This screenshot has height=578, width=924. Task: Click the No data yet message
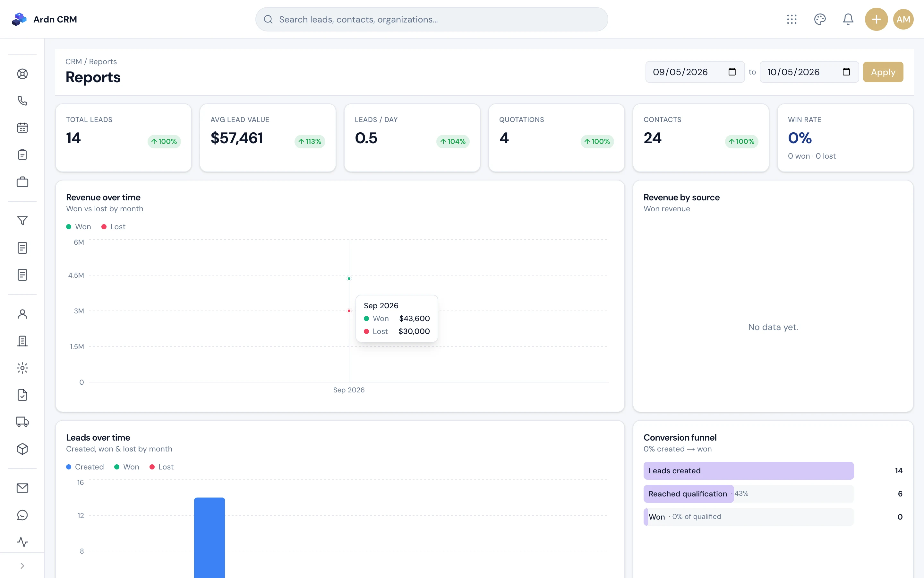(x=773, y=327)
